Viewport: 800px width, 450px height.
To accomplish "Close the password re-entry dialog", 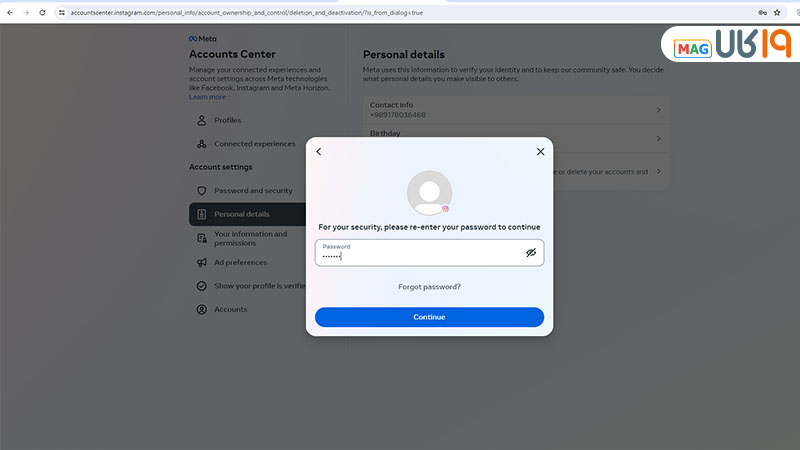I will point(540,152).
